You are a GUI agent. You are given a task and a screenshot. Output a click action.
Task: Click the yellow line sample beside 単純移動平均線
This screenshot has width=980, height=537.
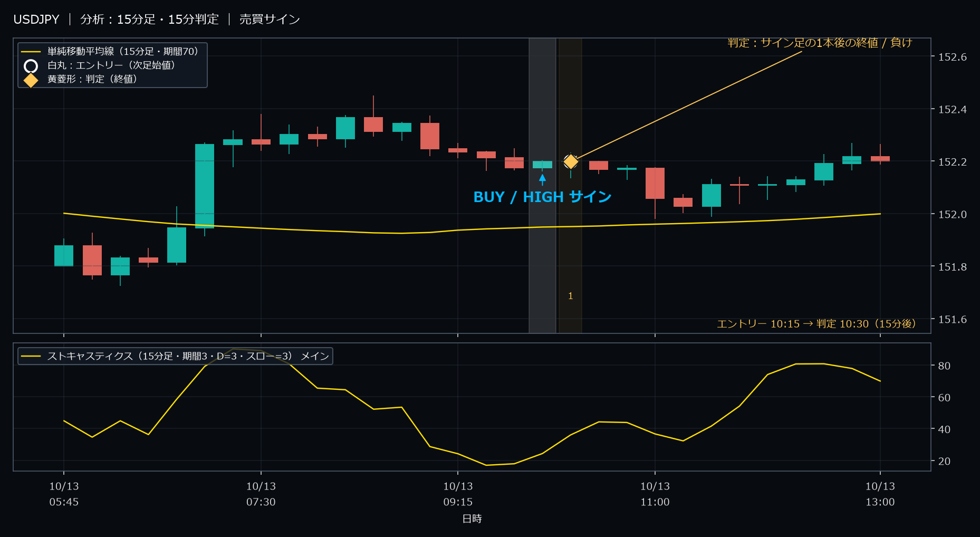point(31,52)
